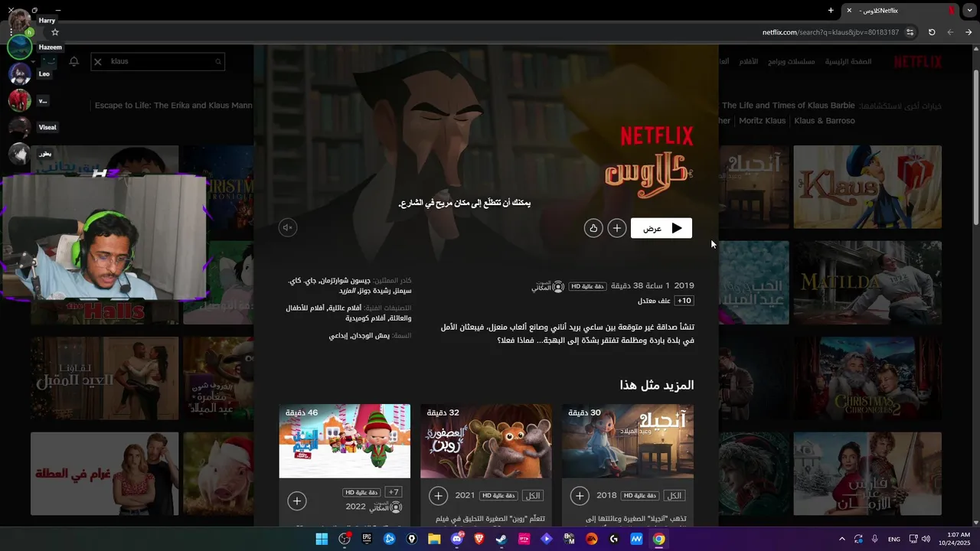Show hidden system tray icons chevron
The width and height of the screenshot is (980, 551).
(842, 539)
